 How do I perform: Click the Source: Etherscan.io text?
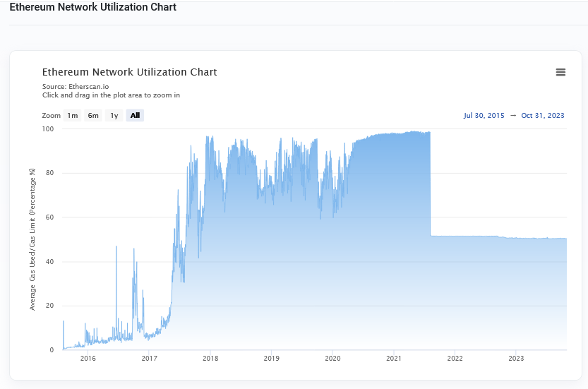click(76, 87)
